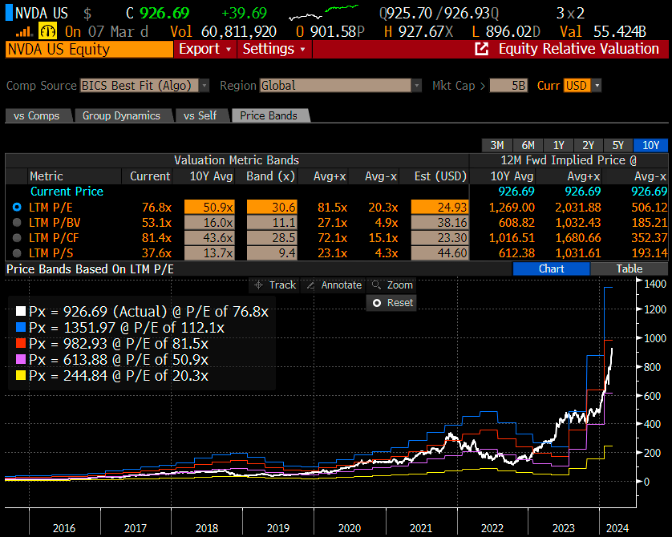Edit the LTM P/S 10Y Avg 13.7x field
The image size is (672, 538).
click(x=210, y=253)
